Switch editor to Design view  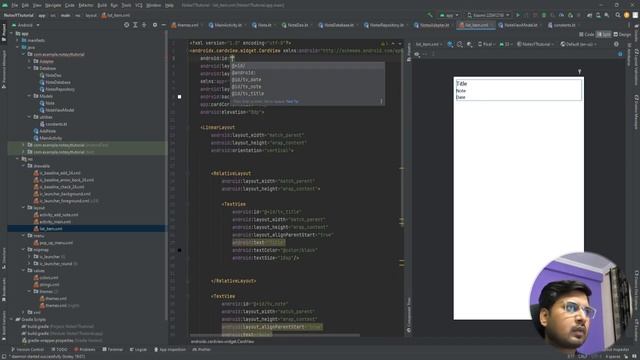(x=622, y=35)
